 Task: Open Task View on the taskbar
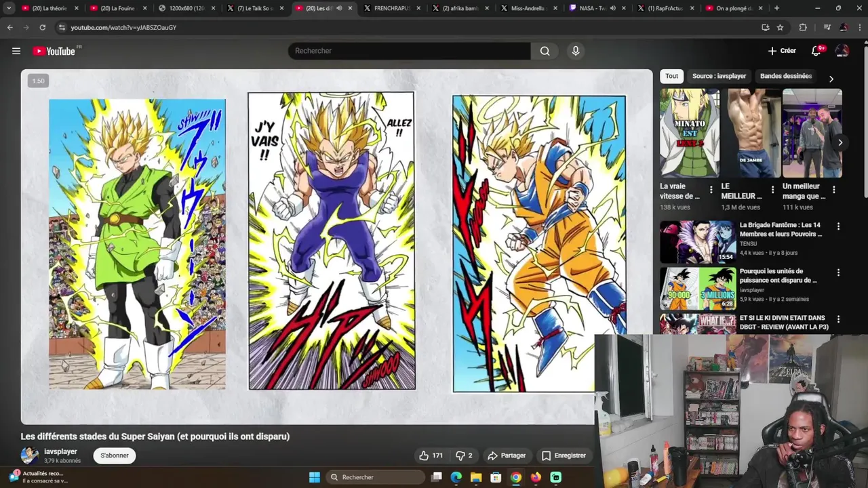click(437, 477)
